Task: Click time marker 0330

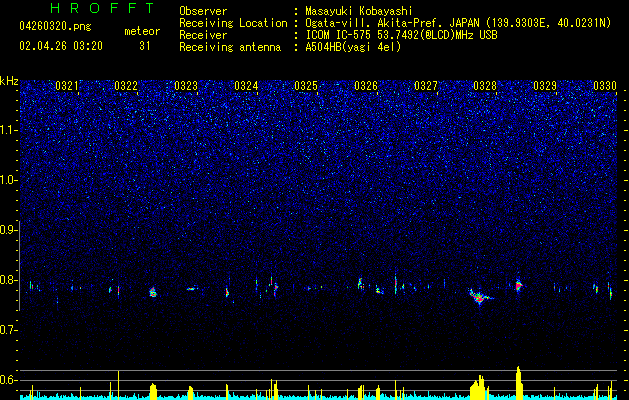Action: pyautogui.click(x=605, y=86)
